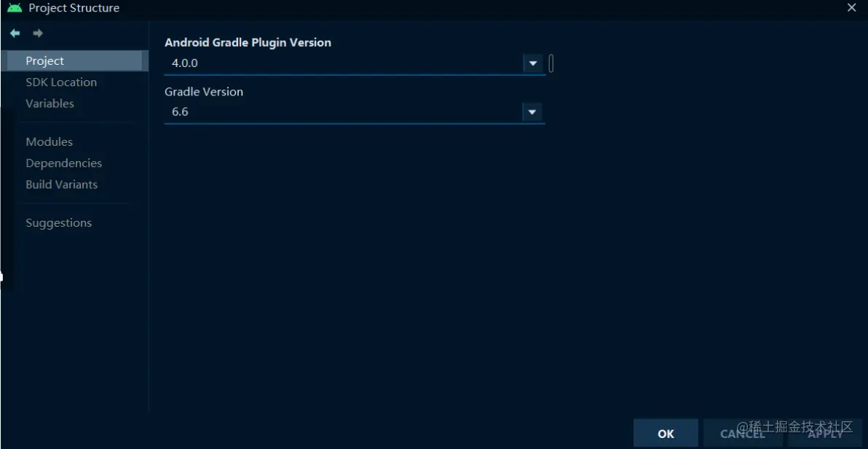Click the Android logo in title bar
Image resolution: width=868 pixels, height=449 pixels.
[15, 8]
